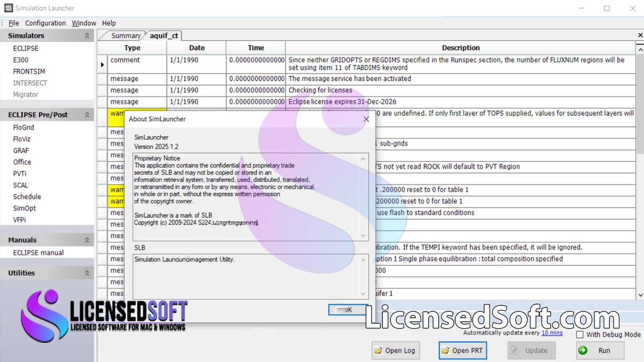Click the Open PRT folder icon
644x362 pixels.
446,350
